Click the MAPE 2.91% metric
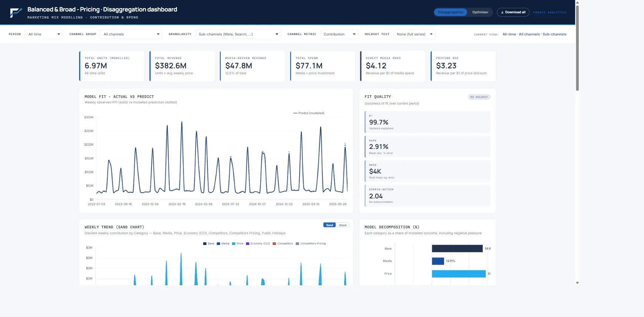Screen dimensions: 644x317 tap(427, 147)
